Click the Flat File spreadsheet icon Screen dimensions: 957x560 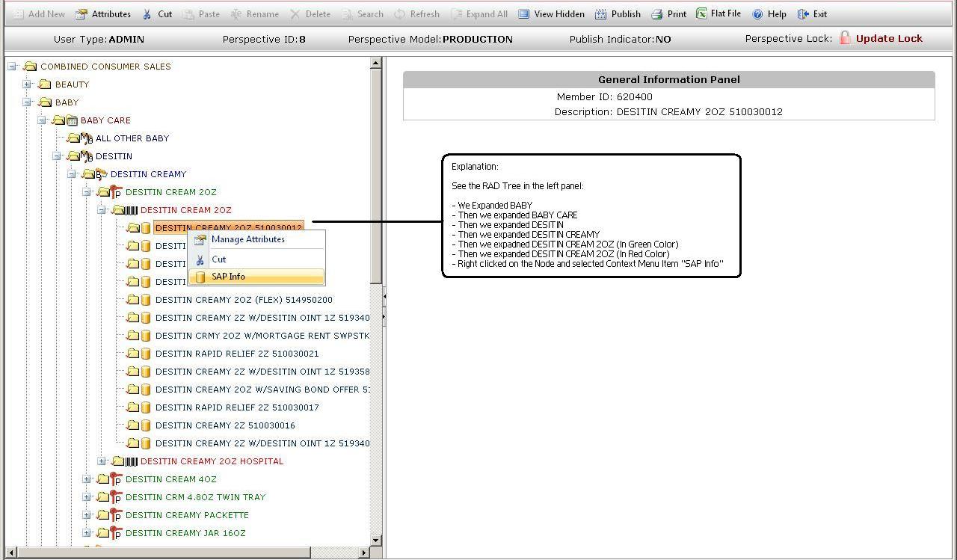pyautogui.click(x=701, y=13)
